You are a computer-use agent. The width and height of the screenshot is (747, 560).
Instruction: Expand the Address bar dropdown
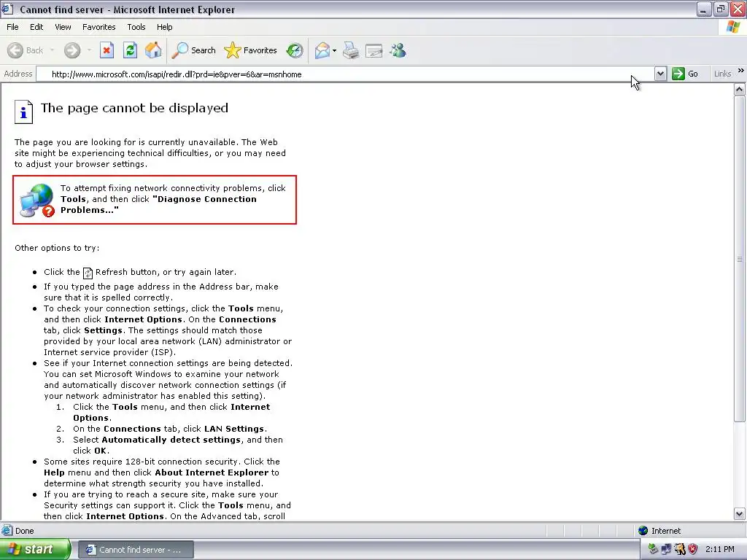point(660,74)
